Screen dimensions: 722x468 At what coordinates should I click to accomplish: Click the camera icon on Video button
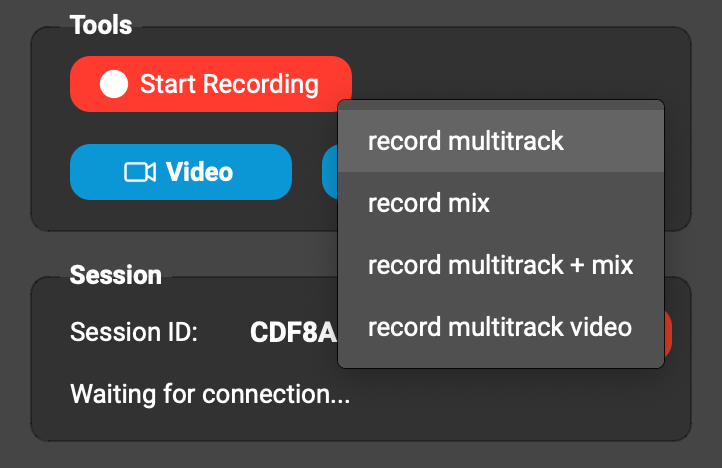click(139, 172)
